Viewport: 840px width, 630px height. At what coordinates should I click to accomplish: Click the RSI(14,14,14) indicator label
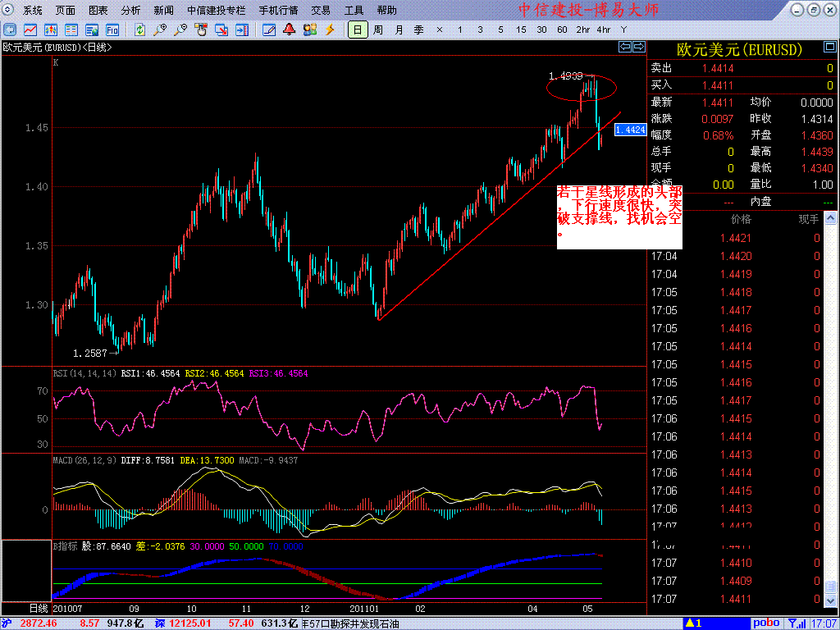coord(84,373)
